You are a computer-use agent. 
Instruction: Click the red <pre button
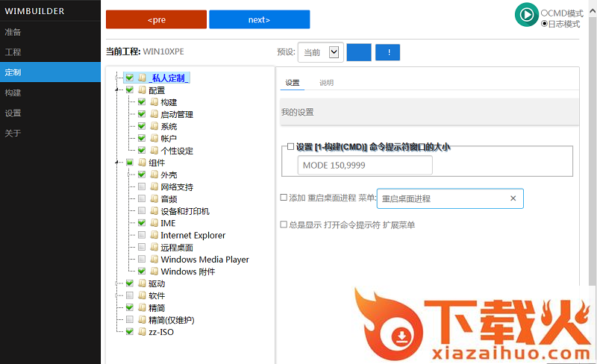(157, 20)
